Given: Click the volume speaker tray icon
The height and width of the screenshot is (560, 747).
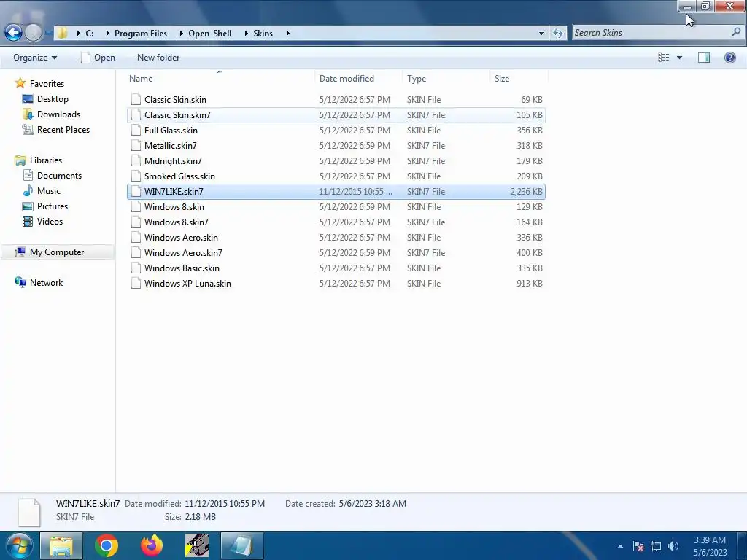Looking at the screenshot, I should (x=673, y=546).
